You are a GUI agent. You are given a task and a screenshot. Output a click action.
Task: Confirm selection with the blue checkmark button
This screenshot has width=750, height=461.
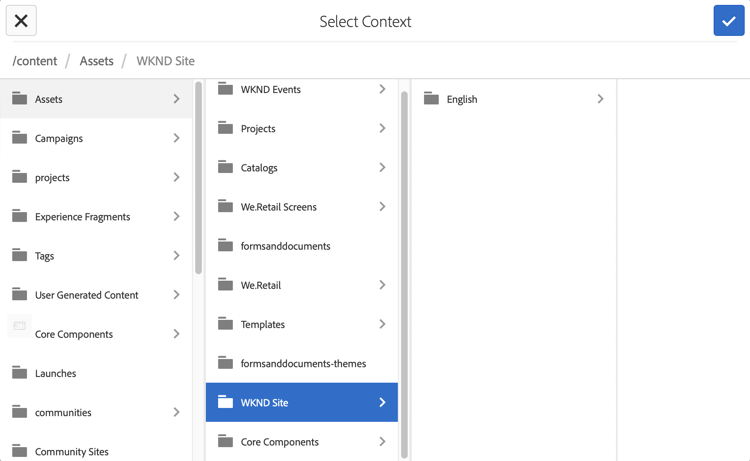coord(728,21)
